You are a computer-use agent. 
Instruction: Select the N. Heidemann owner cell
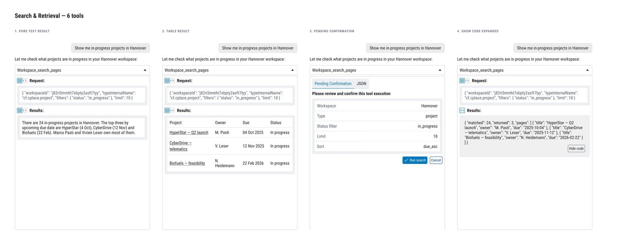pos(225,163)
